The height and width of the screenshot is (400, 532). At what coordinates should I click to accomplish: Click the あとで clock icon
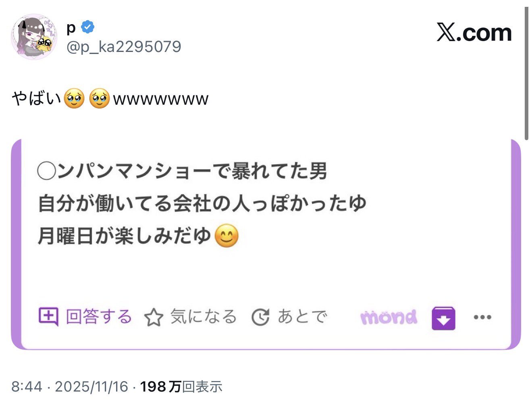[x=260, y=317]
